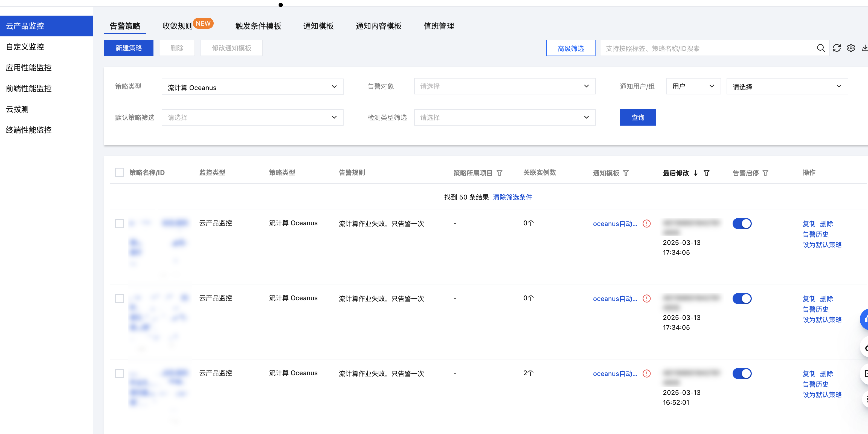The image size is (868, 434).
Task: Tick checkbox of the third policy row
Action: (x=120, y=373)
